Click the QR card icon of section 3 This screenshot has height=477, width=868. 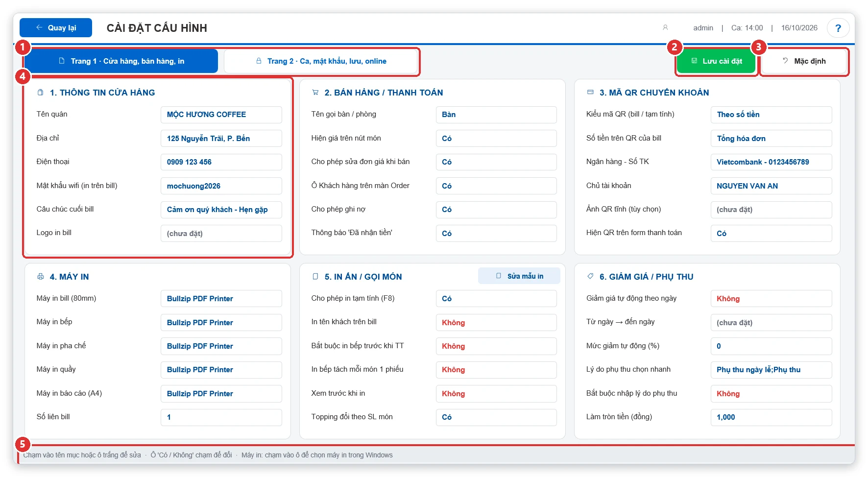coord(590,92)
